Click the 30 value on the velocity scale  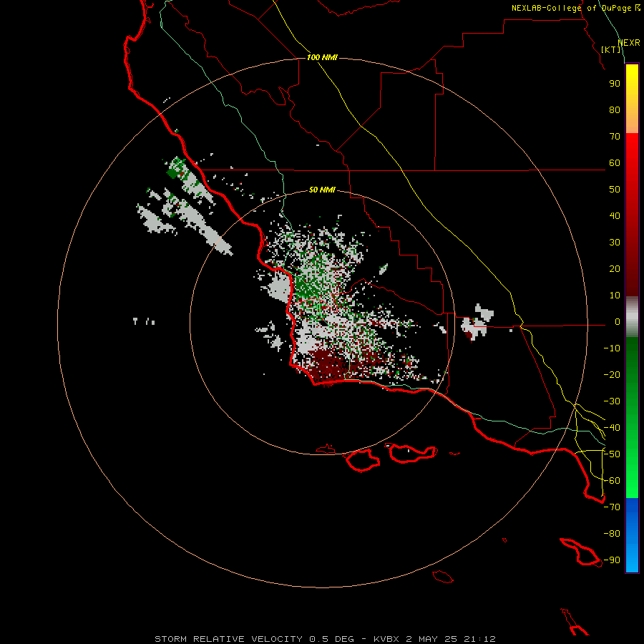click(615, 243)
